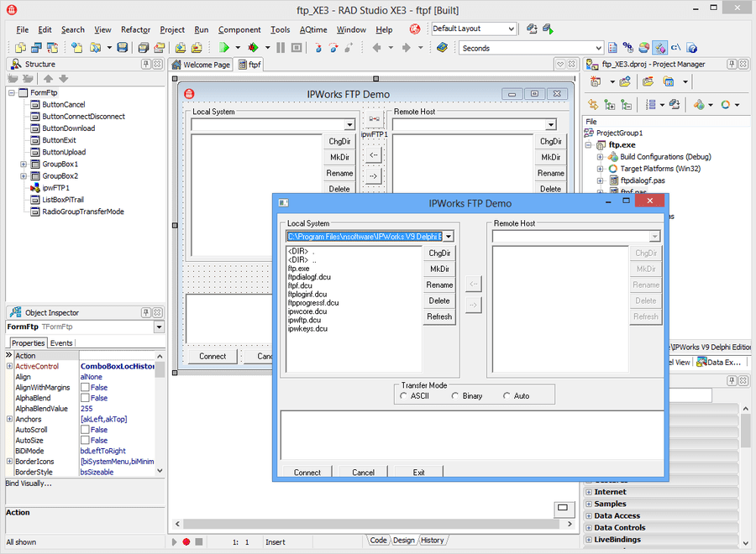Create a new project via Project Manager icon

(x=596, y=81)
